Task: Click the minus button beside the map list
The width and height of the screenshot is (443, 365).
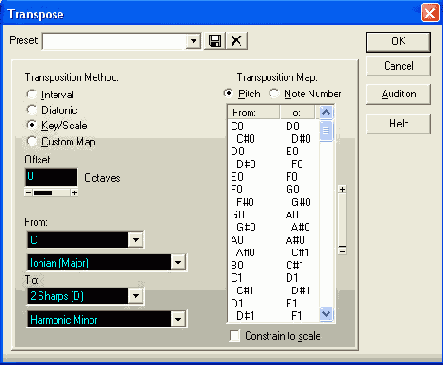Action: click(x=342, y=250)
